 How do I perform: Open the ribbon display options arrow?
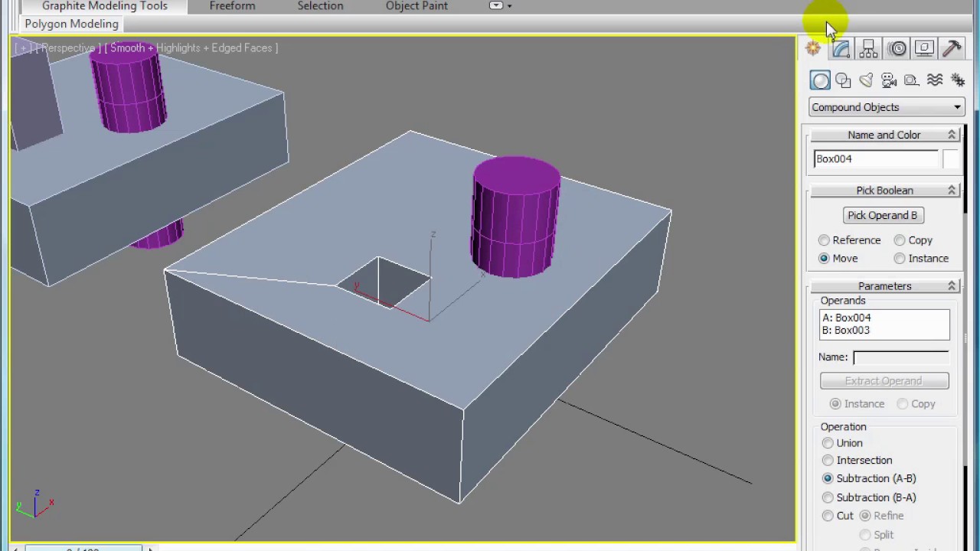[x=510, y=6]
